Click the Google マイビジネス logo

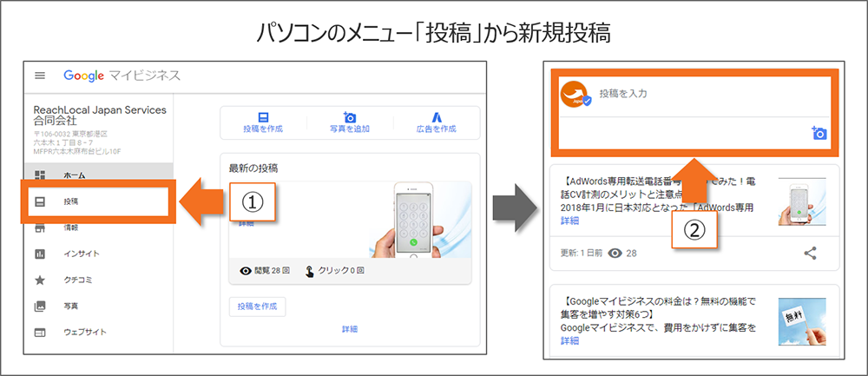(x=122, y=76)
